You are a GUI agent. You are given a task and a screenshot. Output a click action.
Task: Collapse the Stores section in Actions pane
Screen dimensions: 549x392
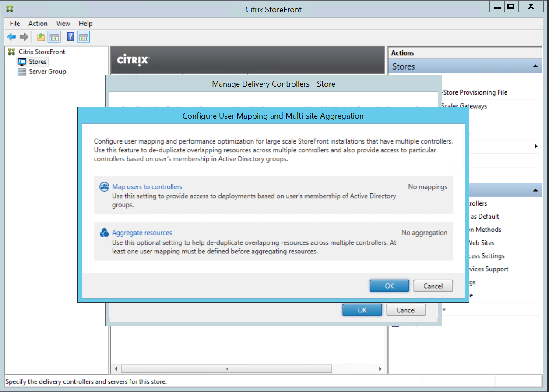535,66
